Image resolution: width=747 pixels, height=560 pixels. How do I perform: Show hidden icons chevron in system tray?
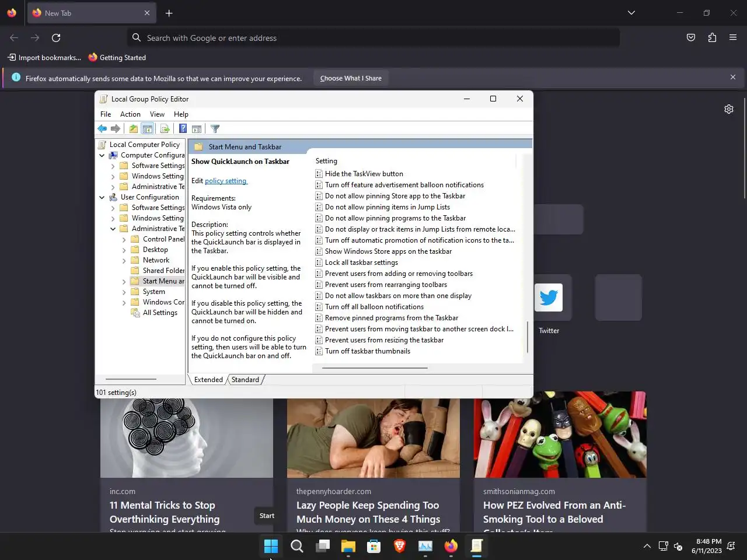coord(647,546)
